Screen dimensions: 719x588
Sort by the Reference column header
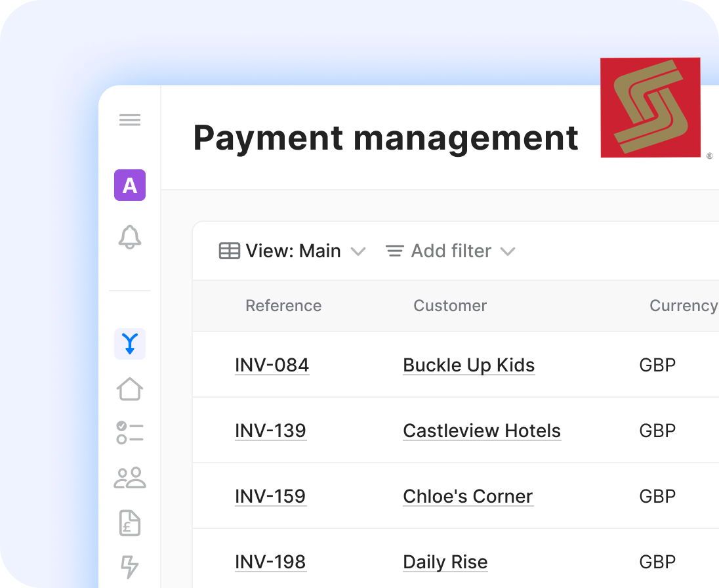(283, 306)
